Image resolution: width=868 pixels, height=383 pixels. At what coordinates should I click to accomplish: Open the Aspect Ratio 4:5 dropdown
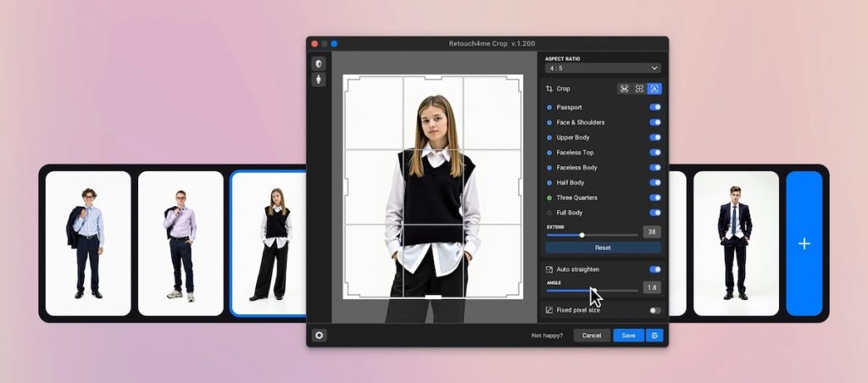click(x=603, y=68)
